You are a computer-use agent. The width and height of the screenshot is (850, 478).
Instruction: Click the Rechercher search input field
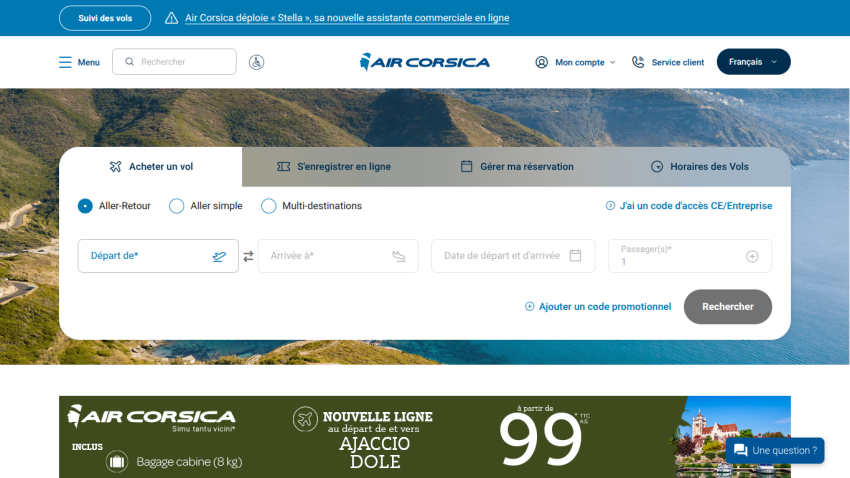tap(174, 62)
